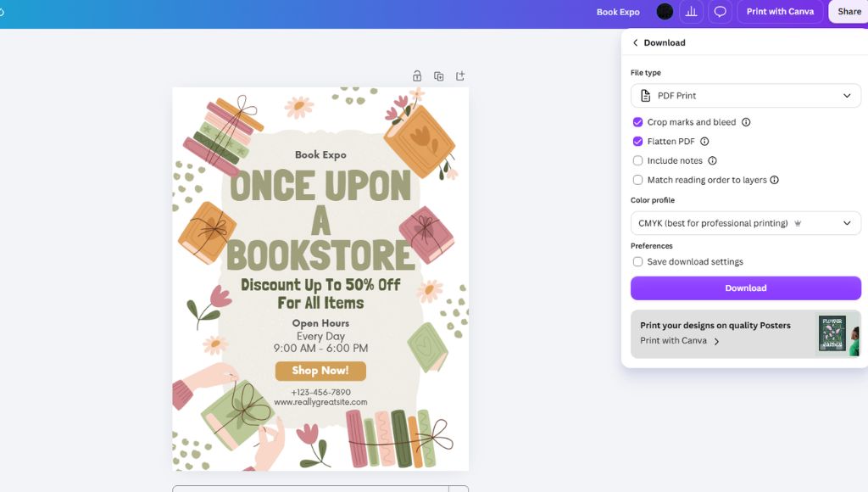Viewport: 868px width, 492px height.
Task: Click the document icon in the PDF Print field
Action: click(645, 95)
